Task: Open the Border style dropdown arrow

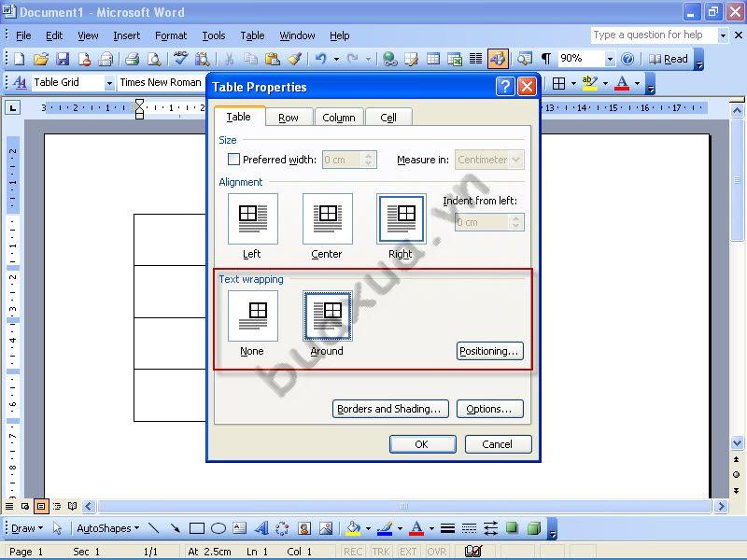Action: pyautogui.click(x=573, y=84)
